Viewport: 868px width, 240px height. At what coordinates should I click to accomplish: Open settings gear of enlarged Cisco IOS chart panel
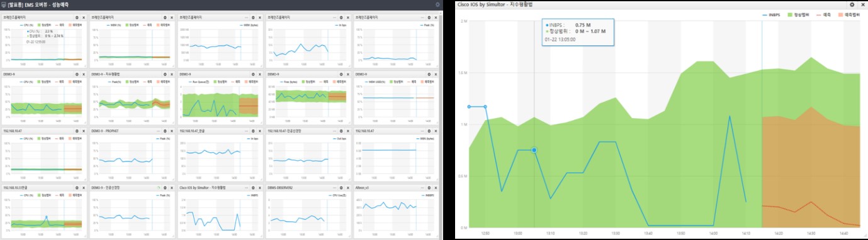click(852, 4)
